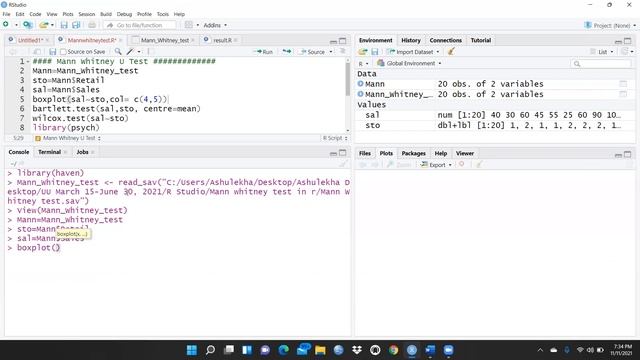Click the code tools wand icon
This screenshot has width=640, height=360.
pos(130,51)
